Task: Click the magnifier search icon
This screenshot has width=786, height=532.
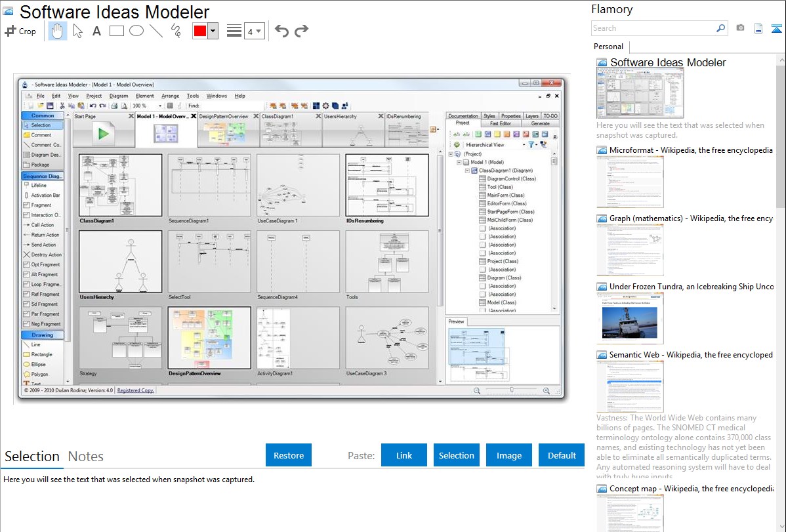Action: [x=720, y=28]
